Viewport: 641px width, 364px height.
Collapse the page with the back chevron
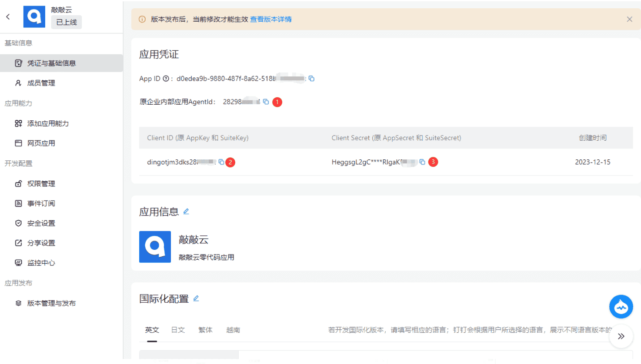coord(8,16)
